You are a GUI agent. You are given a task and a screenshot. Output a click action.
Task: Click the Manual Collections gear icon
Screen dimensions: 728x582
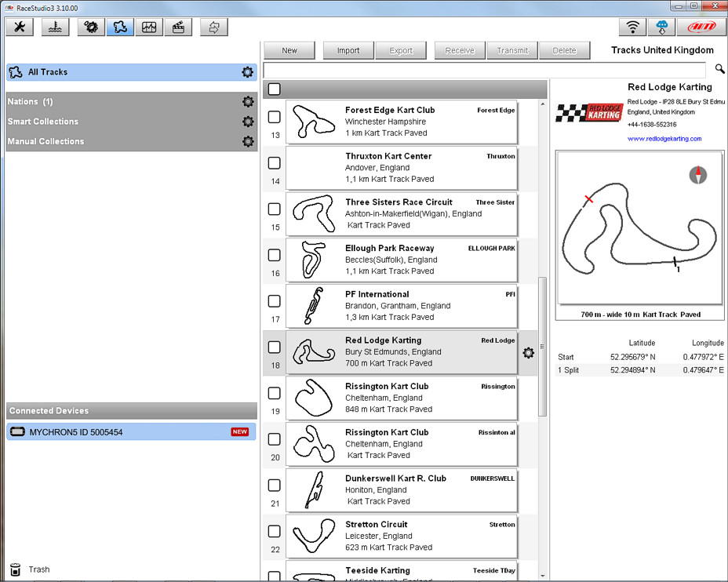[249, 141]
